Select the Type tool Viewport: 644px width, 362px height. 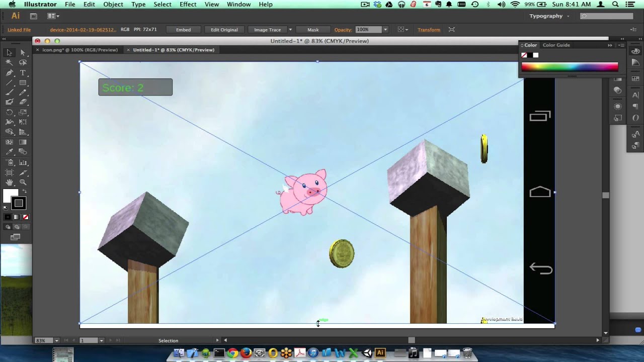point(23,73)
